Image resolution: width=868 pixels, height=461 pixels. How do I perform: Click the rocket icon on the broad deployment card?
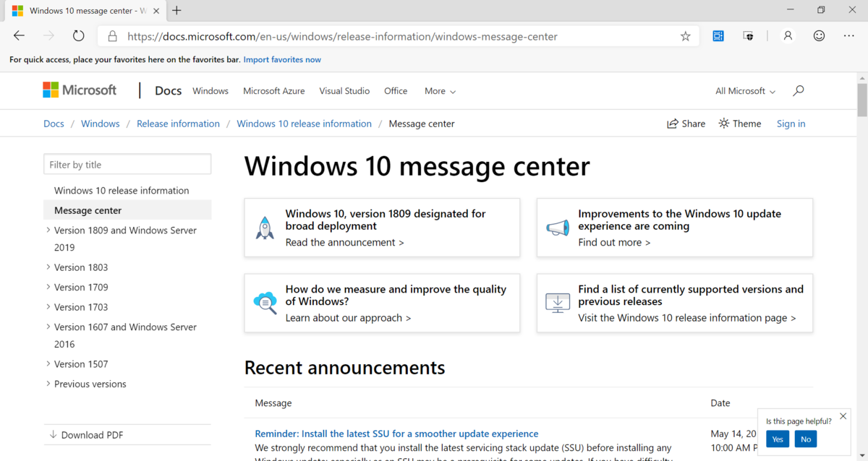(265, 227)
